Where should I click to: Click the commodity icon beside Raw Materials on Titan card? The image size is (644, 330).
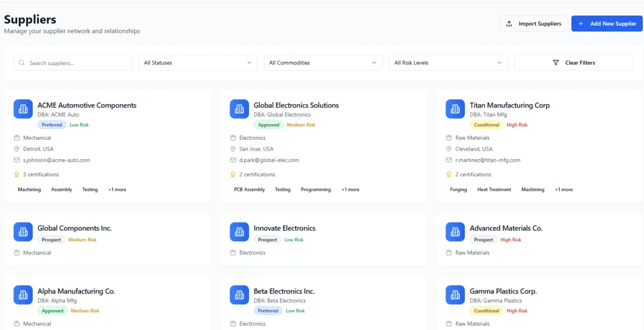click(x=449, y=138)
